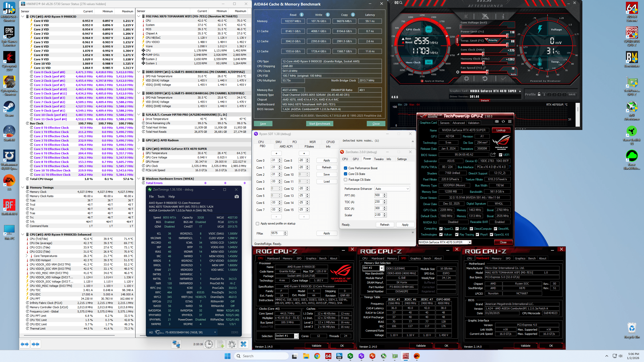Expand GPU [#1]: AMD Radeon sensor group
644x362 pixels.
click(x=139, y=140)
